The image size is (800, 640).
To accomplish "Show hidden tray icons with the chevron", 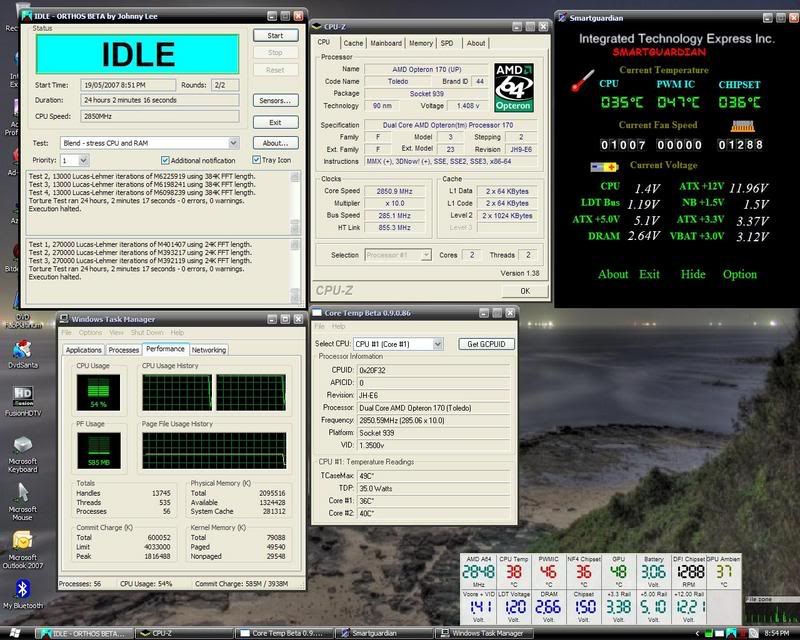I will [697, 633].
